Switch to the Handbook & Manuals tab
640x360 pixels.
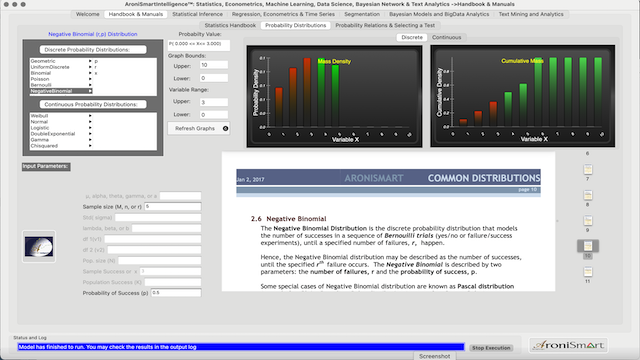point(136,14)
